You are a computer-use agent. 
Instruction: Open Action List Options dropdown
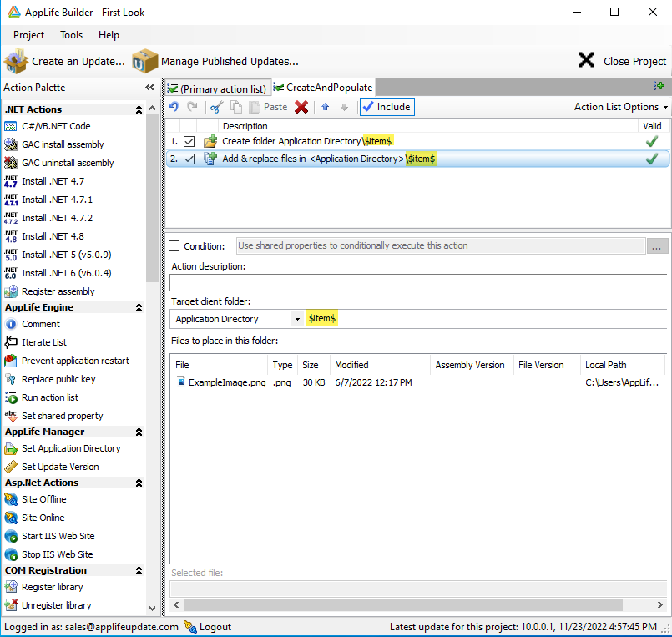pos(620,107)
